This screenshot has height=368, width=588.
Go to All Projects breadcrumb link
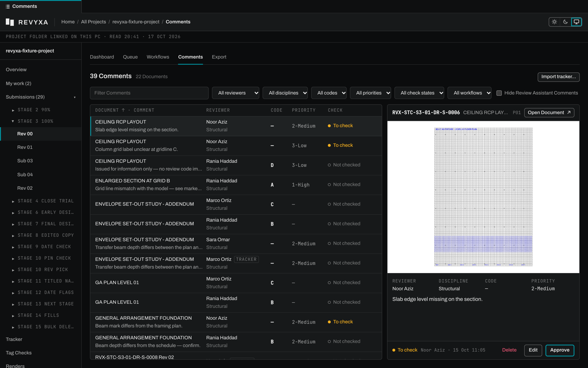94,22
